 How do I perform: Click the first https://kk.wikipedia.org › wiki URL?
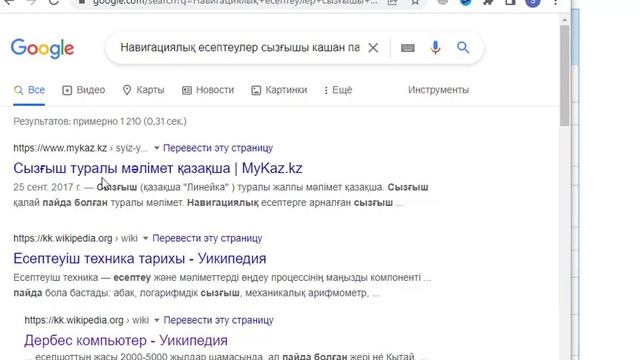75,238
